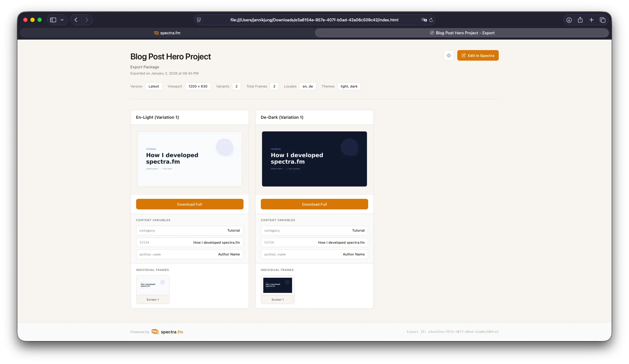Open the sidebar chevron dropdown
Screen dimensions: 629x364
(62, 19)
